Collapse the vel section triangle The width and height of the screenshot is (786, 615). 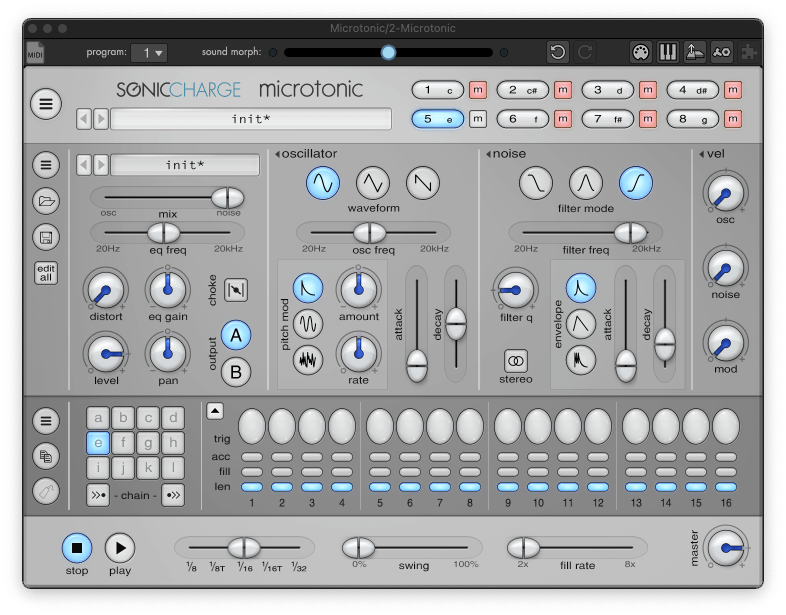700,155
